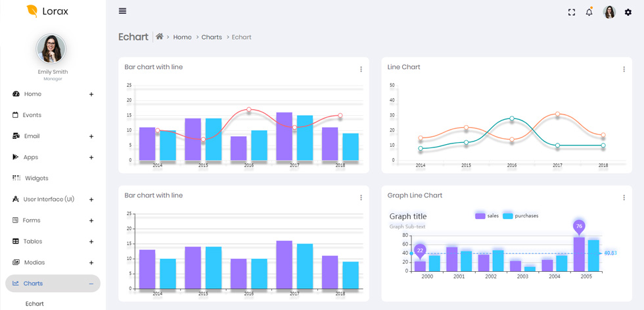Enter fullscreen mode via top bar icon
The image size is (644, 310).
coord(571,13)
